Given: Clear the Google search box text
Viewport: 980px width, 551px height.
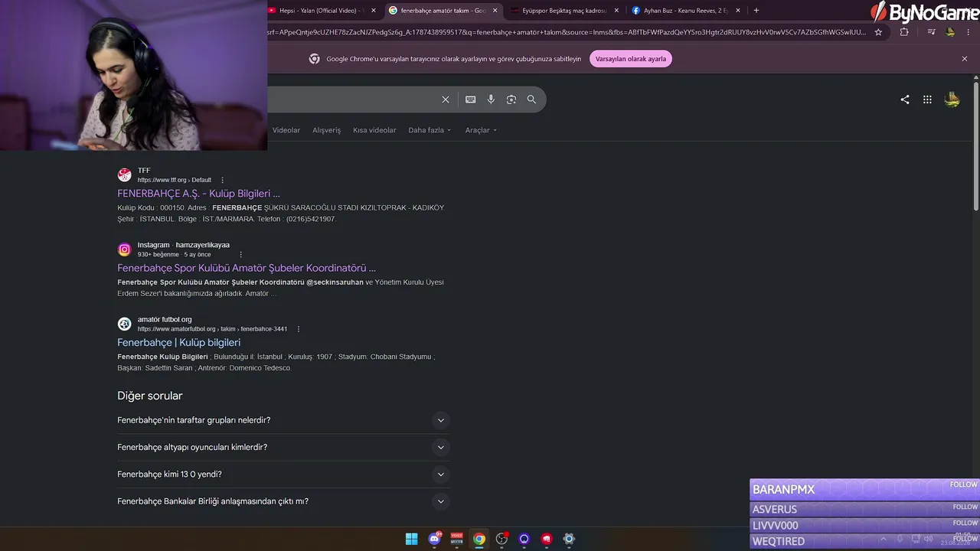Looking at the screenshot, I should 446,99.
